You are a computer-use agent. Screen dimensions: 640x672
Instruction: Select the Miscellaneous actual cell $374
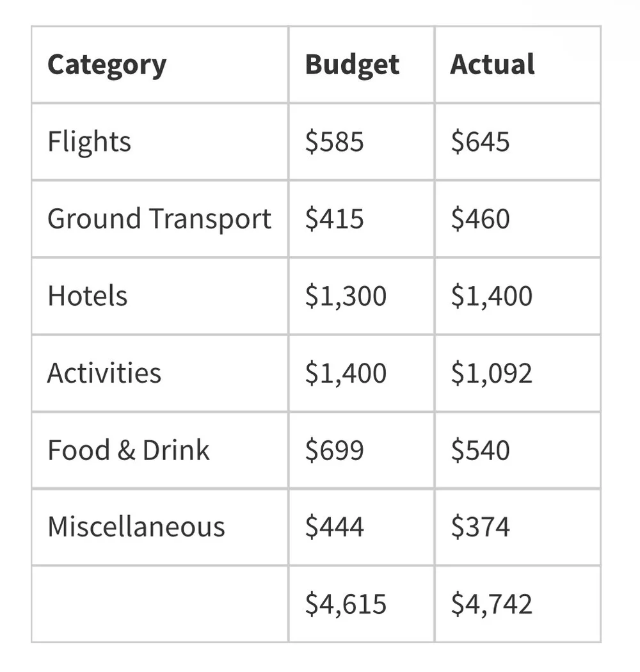click(x=517, y=527)
